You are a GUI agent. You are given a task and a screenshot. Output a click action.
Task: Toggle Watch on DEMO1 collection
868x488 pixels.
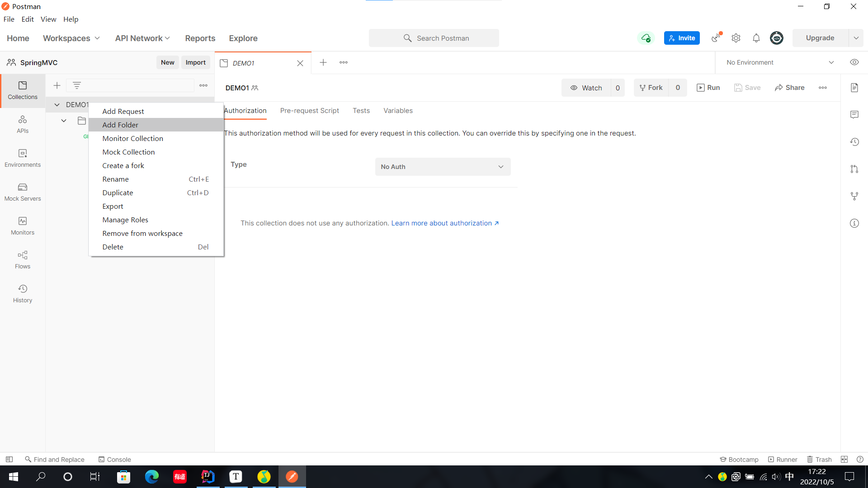tap(586, 88)
